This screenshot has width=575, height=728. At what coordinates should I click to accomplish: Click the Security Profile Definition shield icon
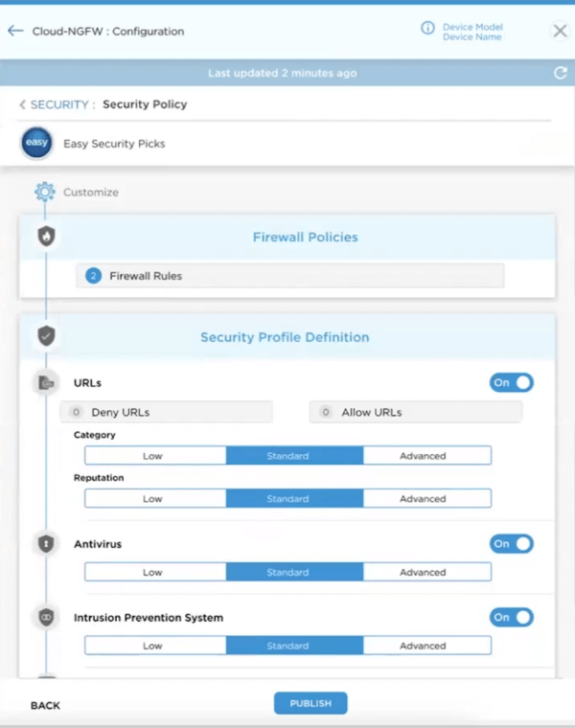tap(46, 336)
